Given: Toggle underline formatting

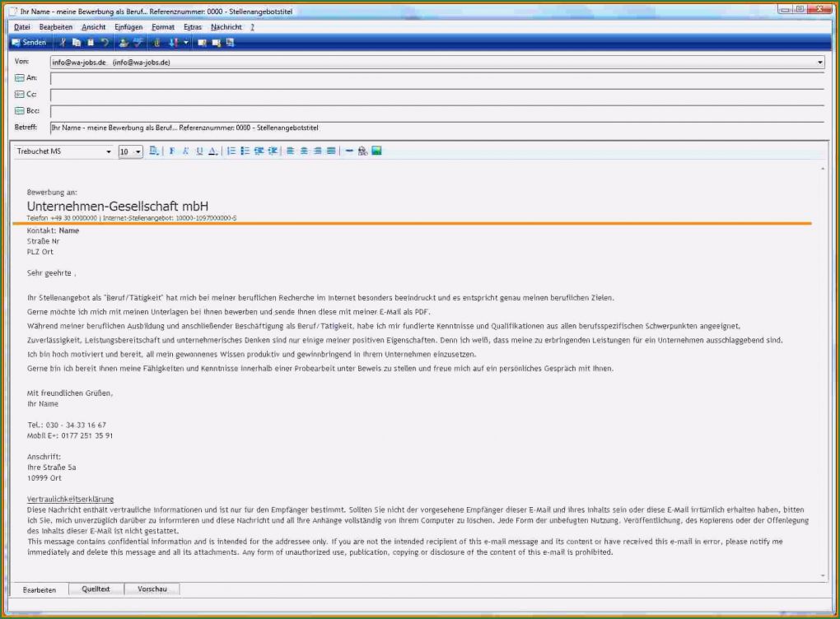Looking at the screenshot, I should [198, 151].
